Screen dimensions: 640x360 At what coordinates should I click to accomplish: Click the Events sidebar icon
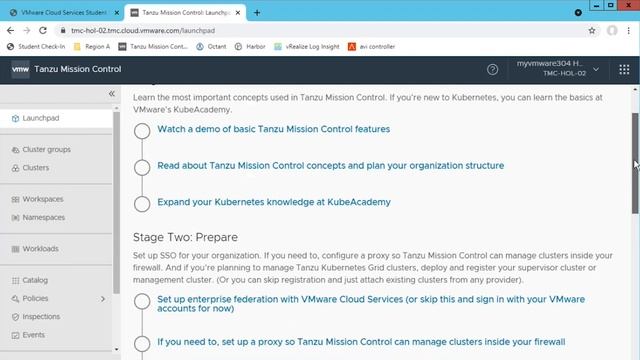[x=16, y=335]
